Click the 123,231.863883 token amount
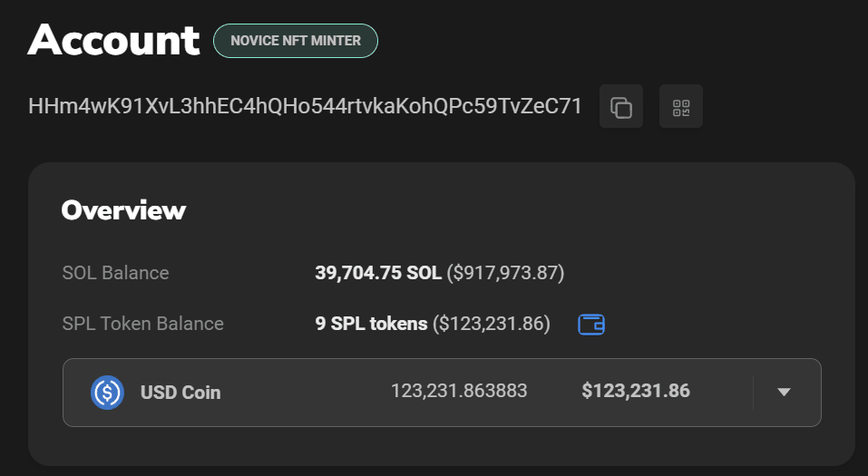 [459, 391]
